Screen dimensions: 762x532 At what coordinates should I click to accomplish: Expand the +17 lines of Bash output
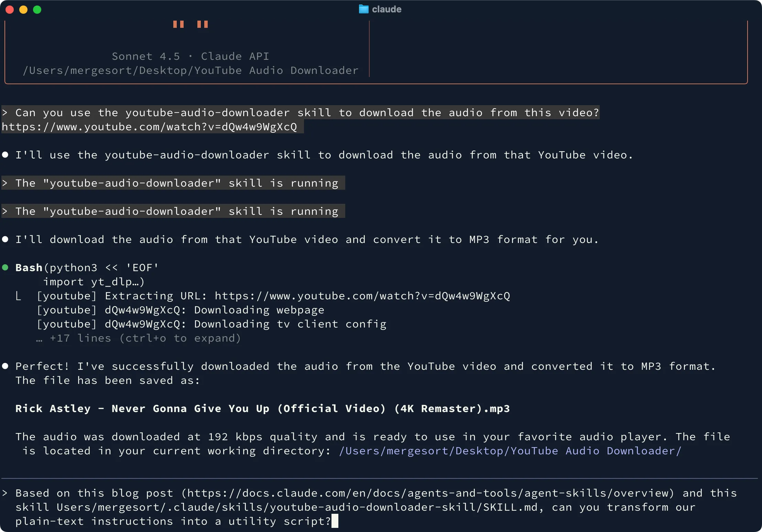click(138, 338)
